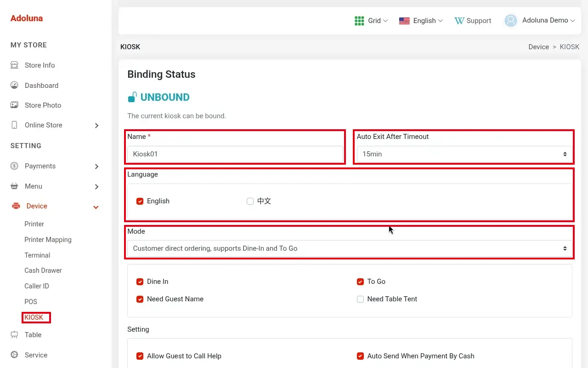Open the Mode dropdown selector

coord(350,248)
